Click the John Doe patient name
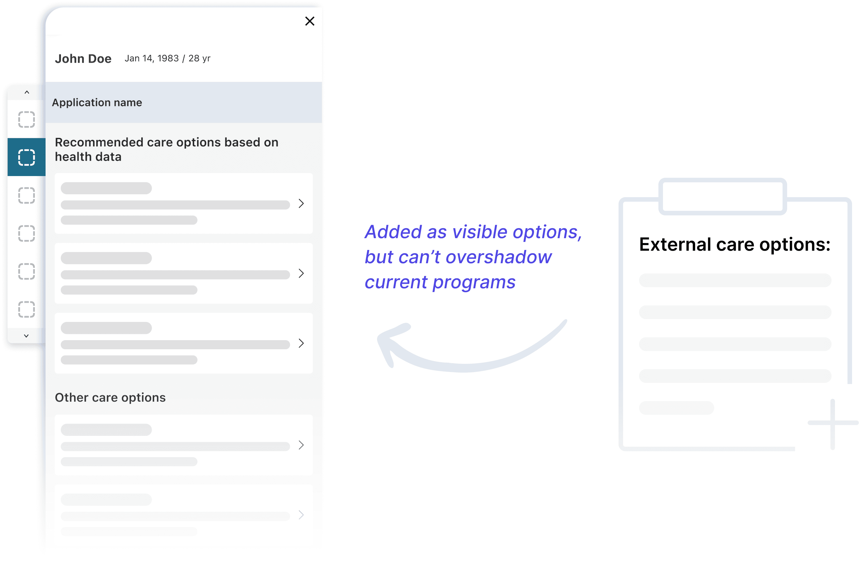 [x=83, y=59]
